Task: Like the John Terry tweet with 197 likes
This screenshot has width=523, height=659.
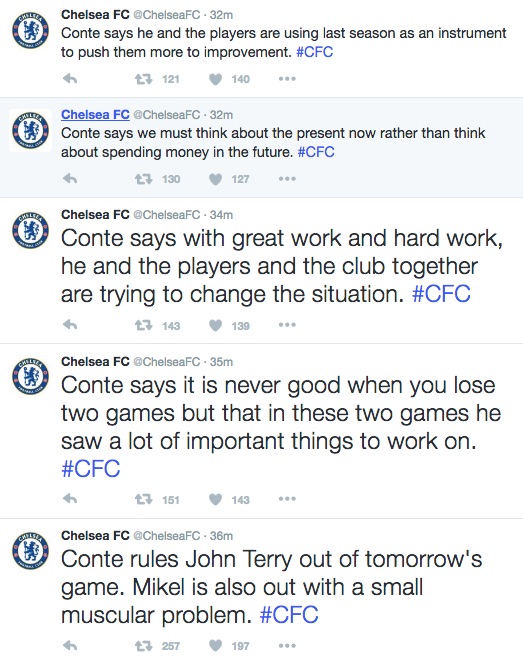Action: (215, 646)
